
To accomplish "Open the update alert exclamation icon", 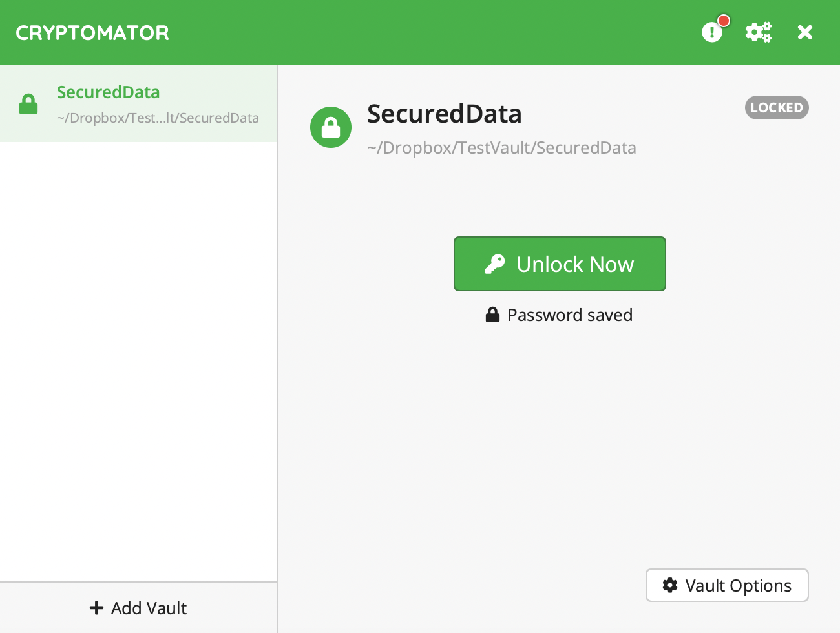I will pyautogui.click(x=711, y=32).
